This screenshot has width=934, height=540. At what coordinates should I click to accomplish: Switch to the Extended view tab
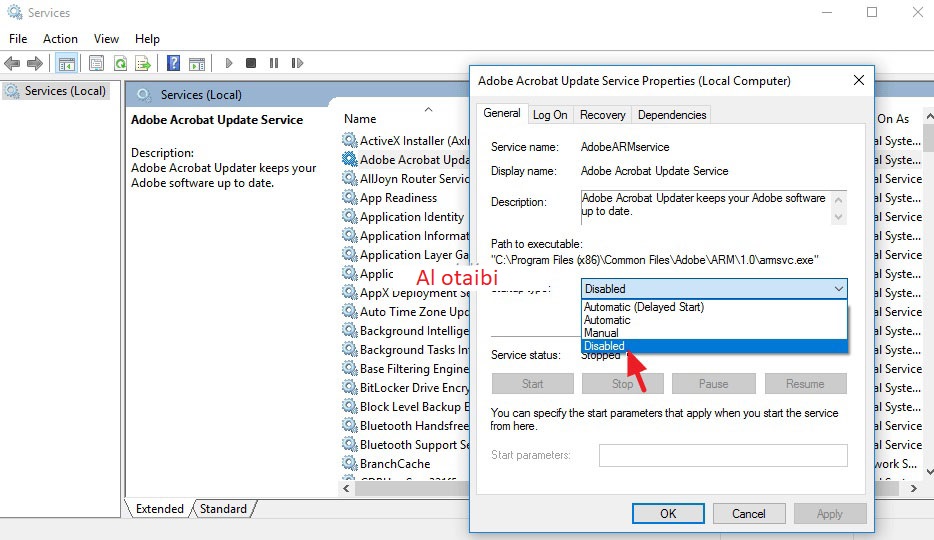coord(160,509)
